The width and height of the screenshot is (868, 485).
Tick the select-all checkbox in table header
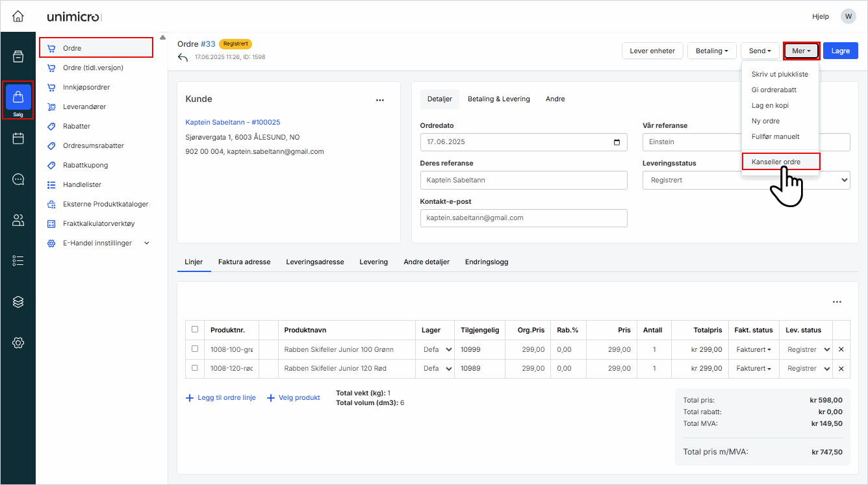click(x=195, y=329)
